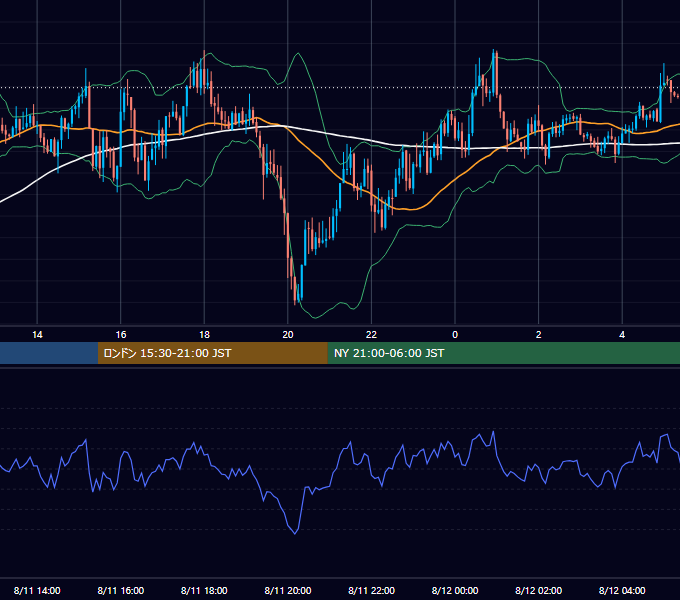Click the 8/12 02:00 time label
680x600 pixels.
click(539, 590)
